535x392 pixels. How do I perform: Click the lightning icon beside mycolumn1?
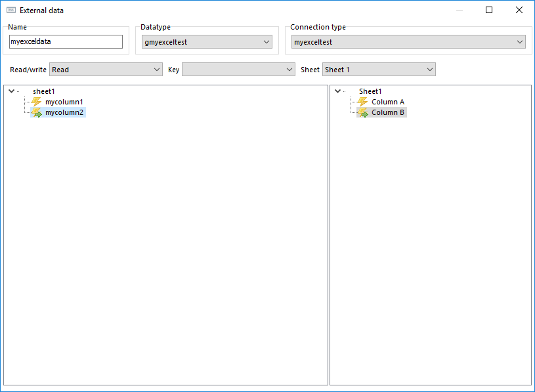point(36,102)
